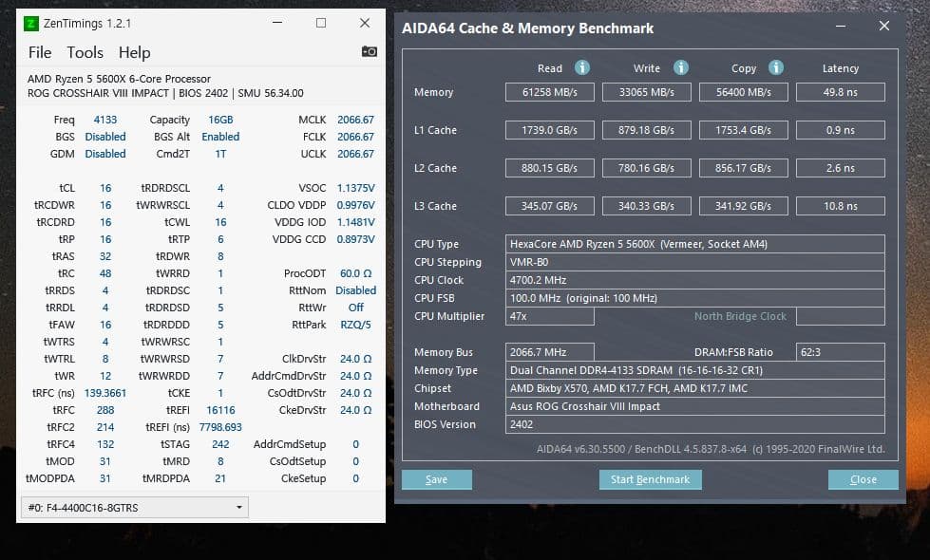Click the ProcODT value 60.0 Ω
The image size is (930, 560).
click(x=356, y=273)
